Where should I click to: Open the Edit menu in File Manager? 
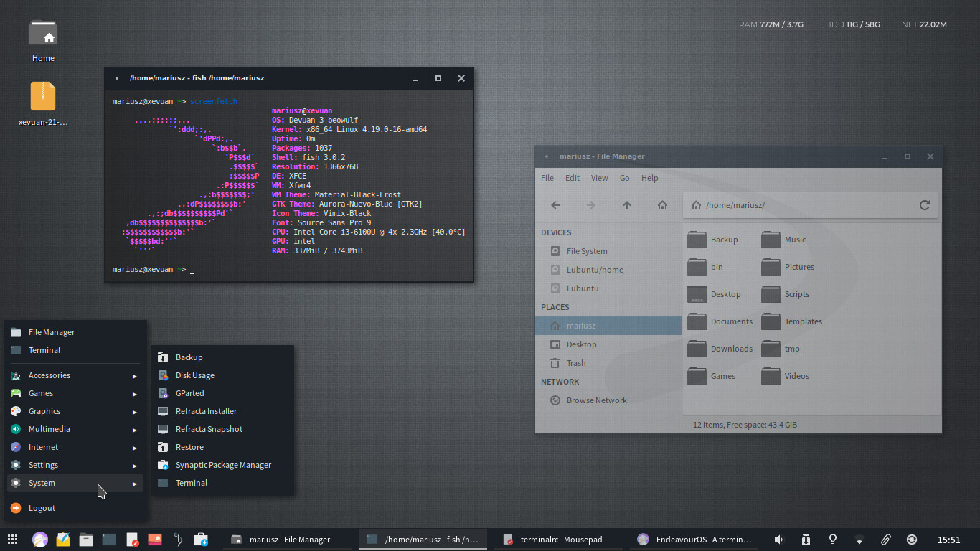coord(572,178)
